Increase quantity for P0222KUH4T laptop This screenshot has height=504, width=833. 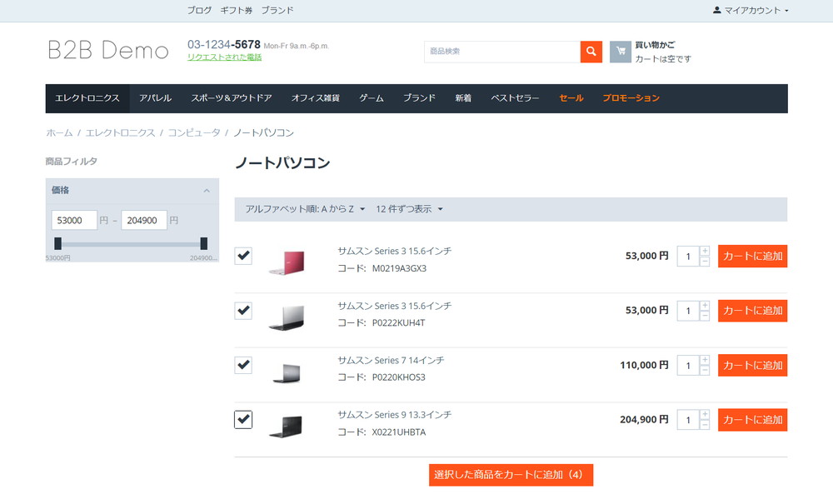coord(705,306)
